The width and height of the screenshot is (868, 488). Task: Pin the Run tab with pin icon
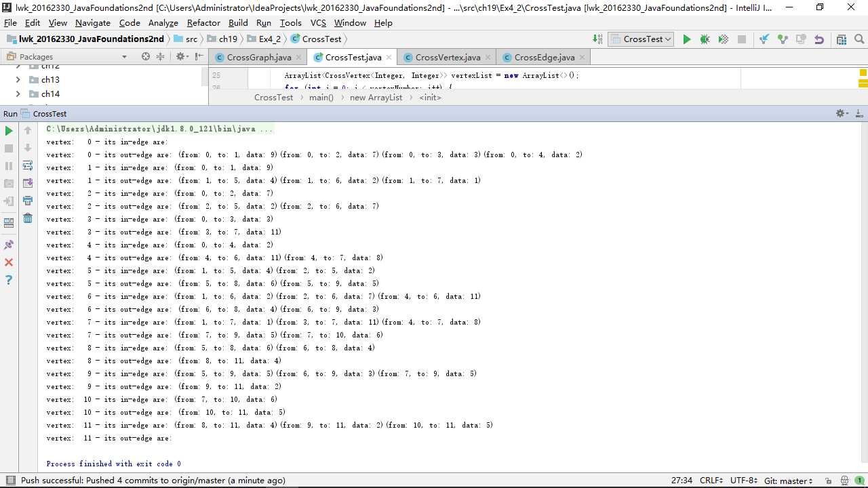coord(9,245)
